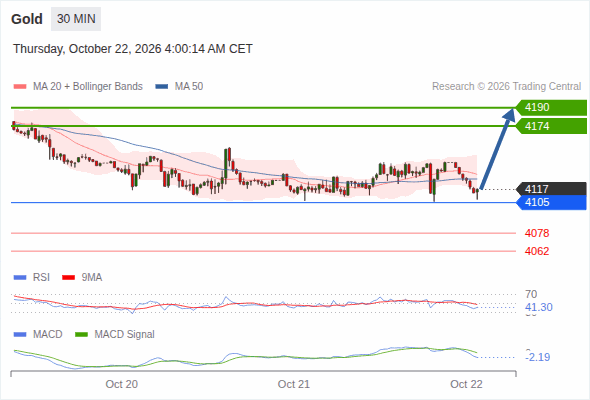Viewport: 590px width, 400px height.
Task: Click the MACD value -2.19
Action: 538,357
